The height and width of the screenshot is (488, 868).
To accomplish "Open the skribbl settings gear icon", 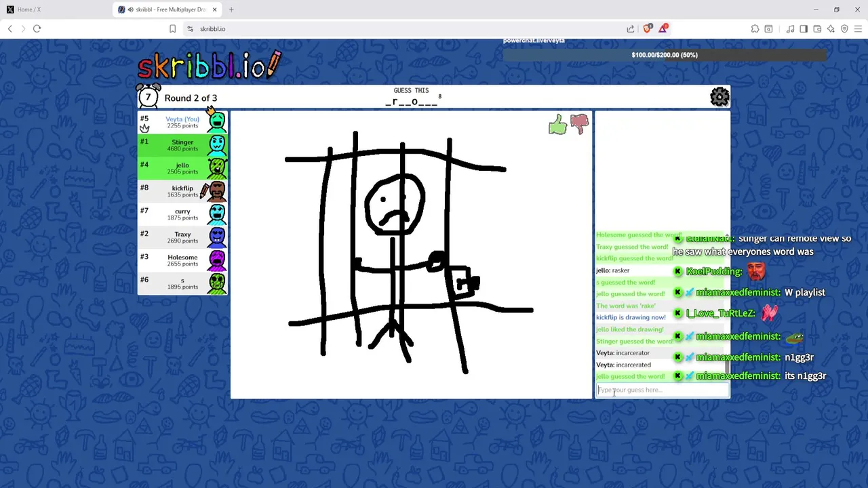I will 719,97.
